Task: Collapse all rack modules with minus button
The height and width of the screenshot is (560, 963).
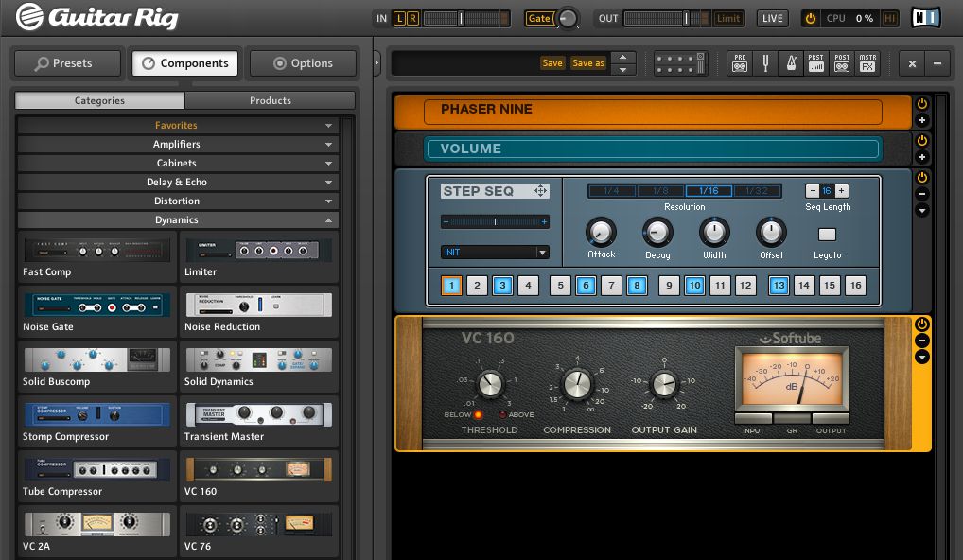Action: coord(937,63)
